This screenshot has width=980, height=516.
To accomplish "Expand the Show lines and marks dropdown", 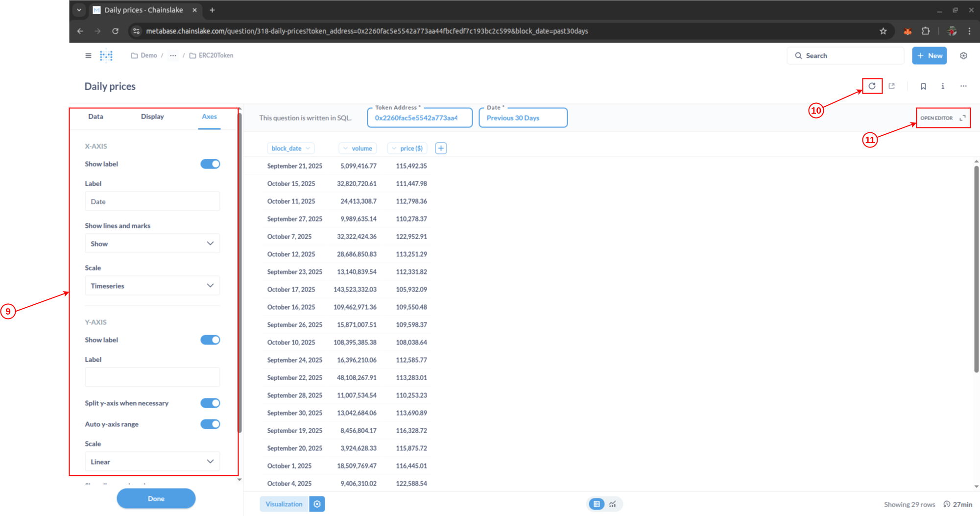I will (x=152, y=244).
